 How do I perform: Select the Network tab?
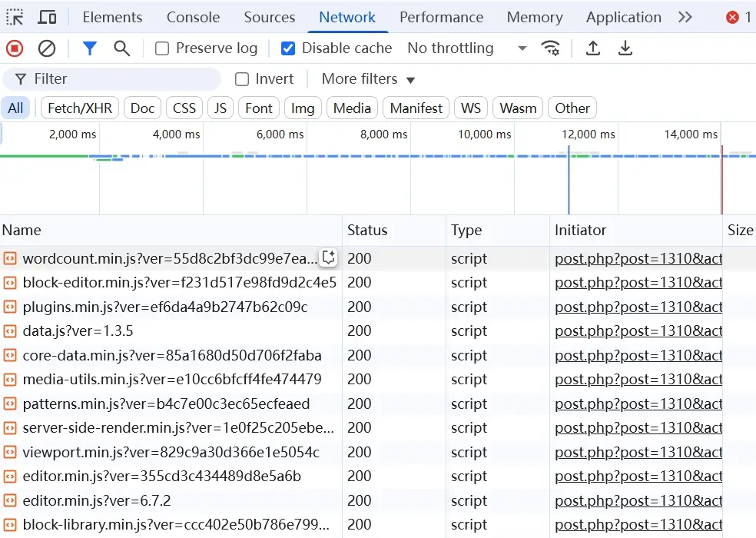(347, 18)
